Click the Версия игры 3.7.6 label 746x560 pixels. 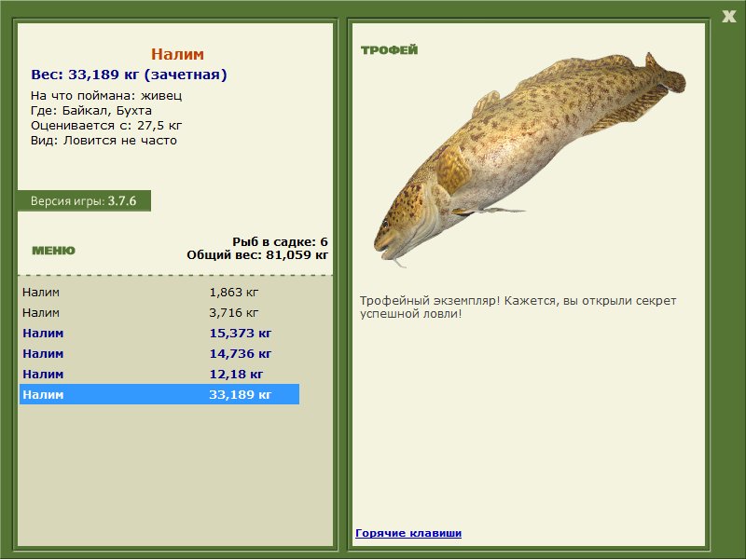[x=84, y=201]
